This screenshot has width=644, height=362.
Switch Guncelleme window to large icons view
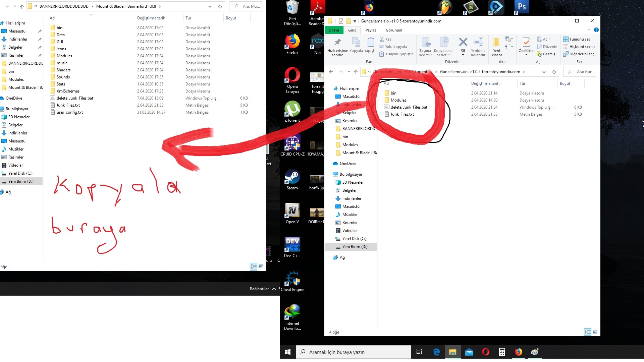(595, 332)
